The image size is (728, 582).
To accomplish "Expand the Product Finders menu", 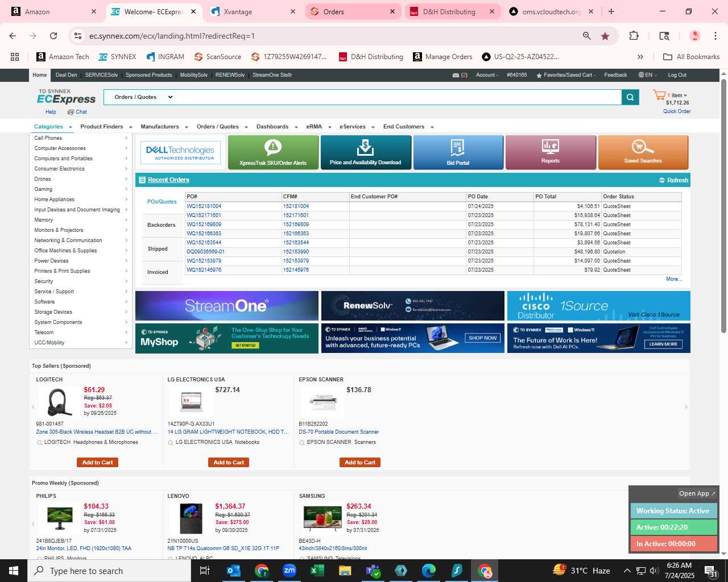I will [106, 127].
